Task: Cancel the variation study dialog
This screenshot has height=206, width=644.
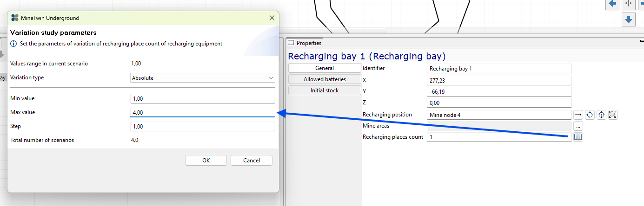Action: tap(252, 160)
